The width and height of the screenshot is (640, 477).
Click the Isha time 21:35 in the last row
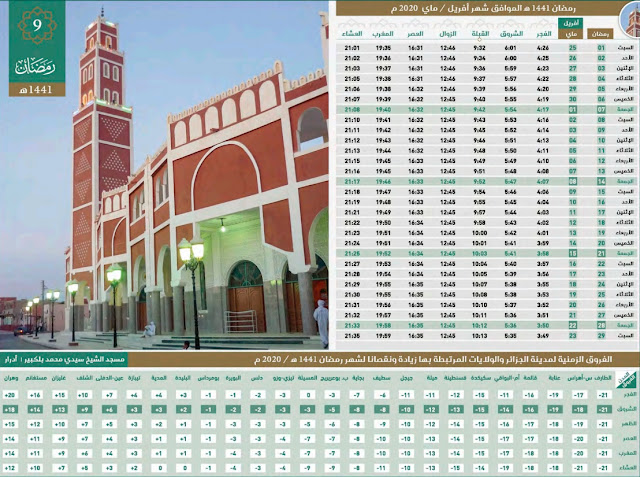pyautogui.click(x=352, y=336)
